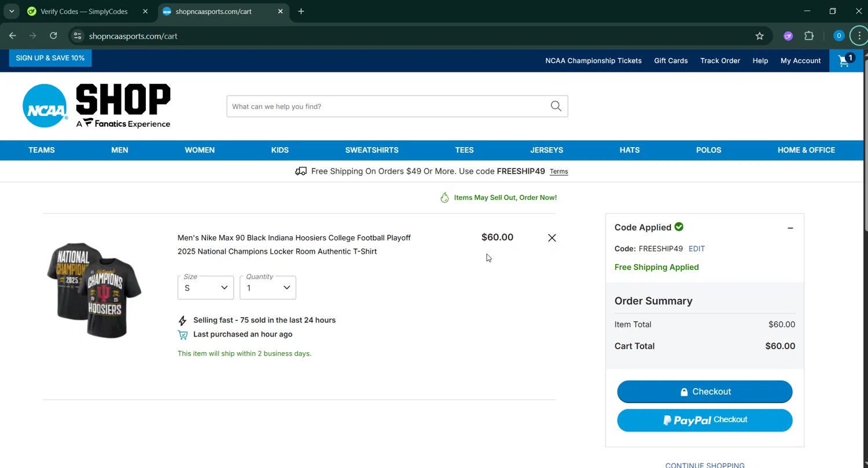Edit the FREESHIP49 promo code
This screenshot has width=868, height=468.
pos(697,248)
